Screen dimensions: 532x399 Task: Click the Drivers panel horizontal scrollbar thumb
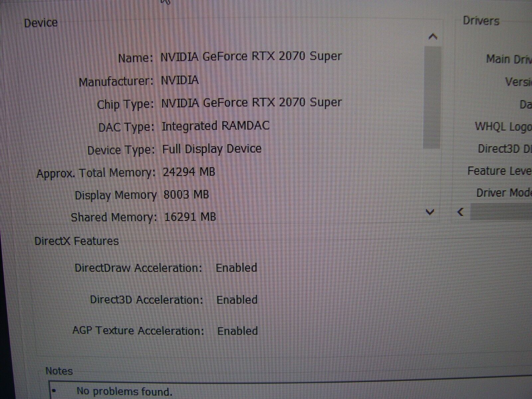tap(501, 212)
